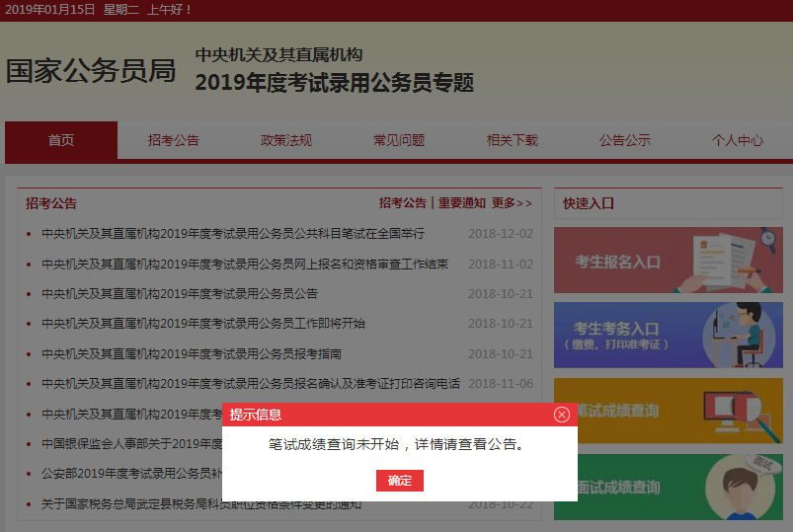
Task: Select the 公告公示 tab
Action: pyautogui.click(x=624, y=140)
